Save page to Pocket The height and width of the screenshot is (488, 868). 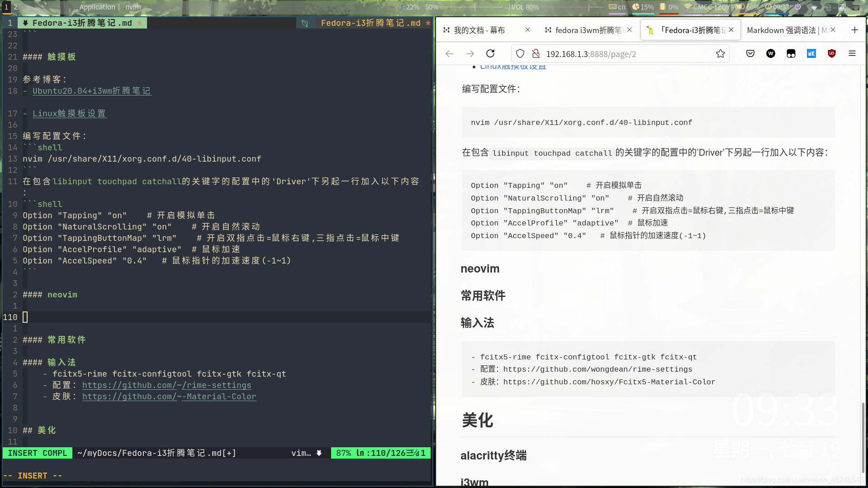750,54
